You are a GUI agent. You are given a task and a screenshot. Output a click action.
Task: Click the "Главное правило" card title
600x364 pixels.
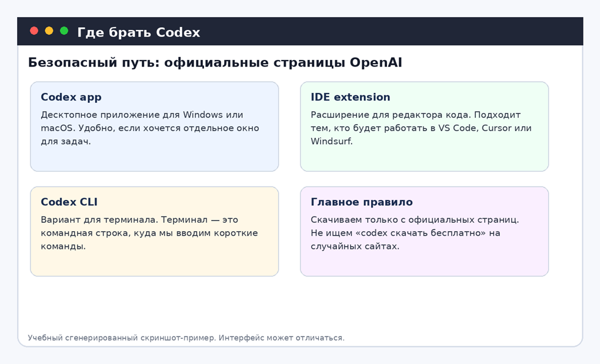(362, 202)
